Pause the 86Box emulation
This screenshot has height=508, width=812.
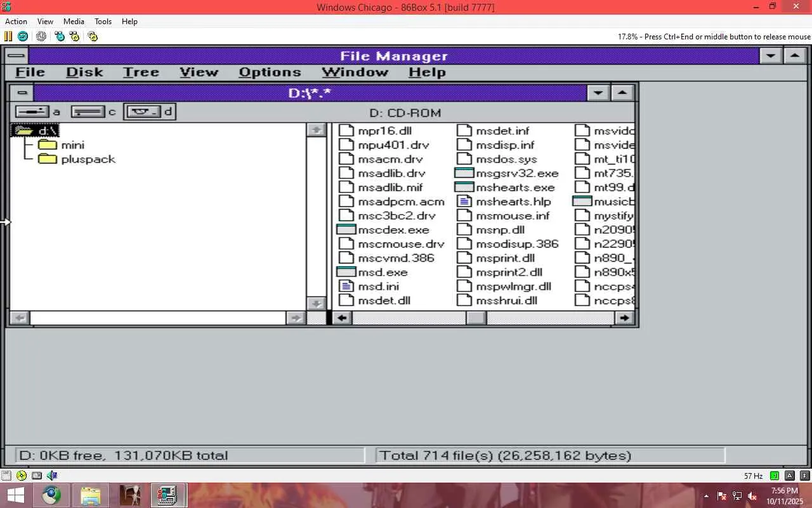[9, 36]
